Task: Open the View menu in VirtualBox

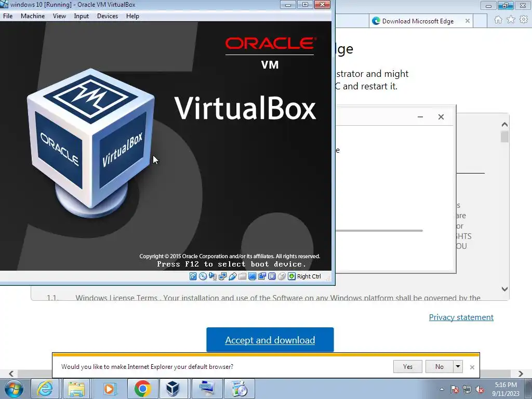Action: click(x=59, y=16)
